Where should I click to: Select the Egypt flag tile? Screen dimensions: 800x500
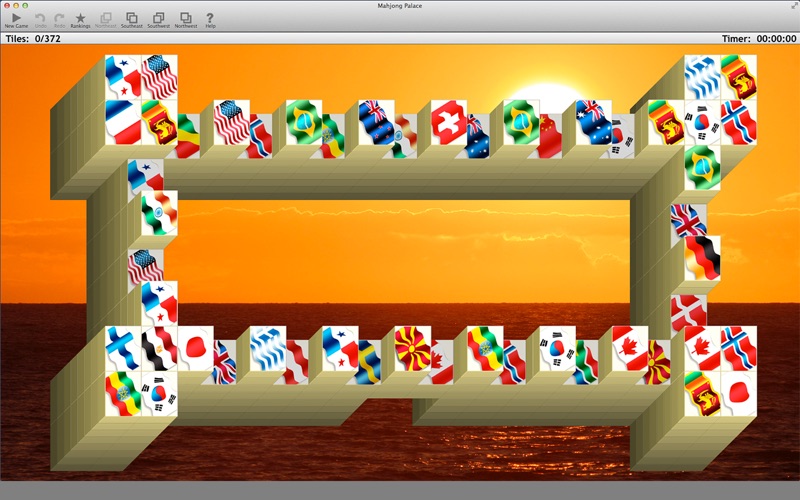(159, 348)
